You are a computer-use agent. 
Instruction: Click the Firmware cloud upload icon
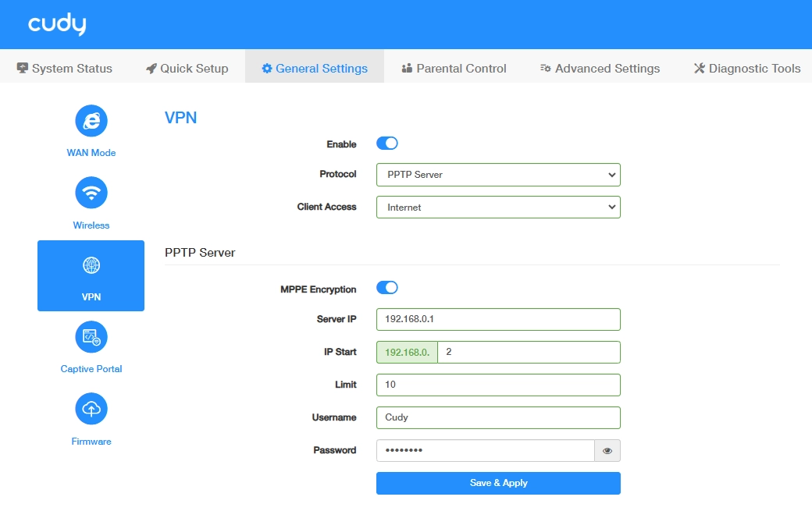click(x=91, y=409)
